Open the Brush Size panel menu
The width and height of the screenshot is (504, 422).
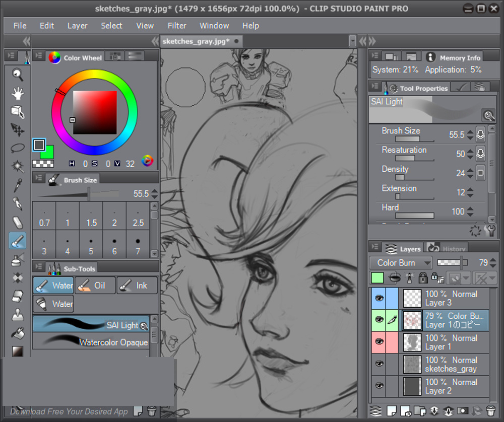[x=39, y=178]
